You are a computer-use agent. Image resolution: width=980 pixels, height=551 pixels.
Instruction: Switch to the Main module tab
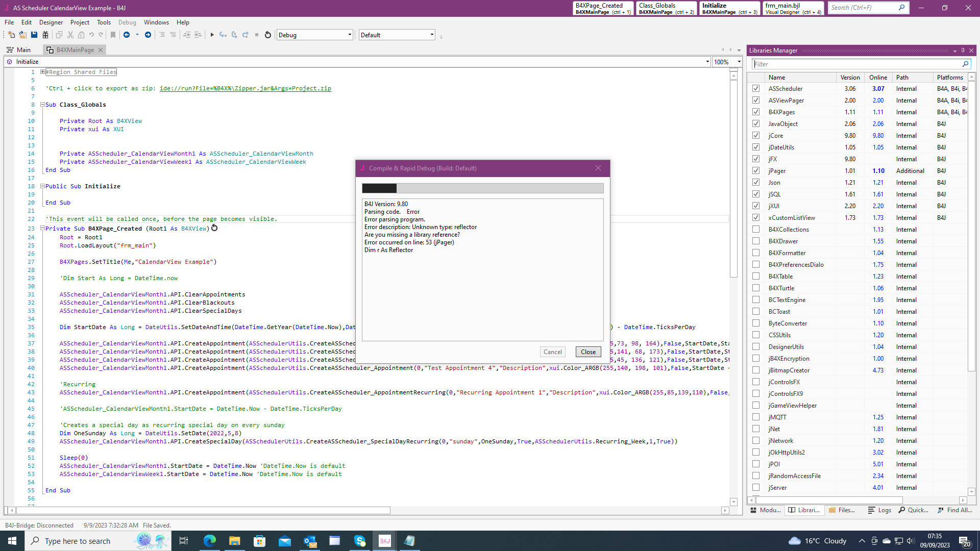coord(18,49)
